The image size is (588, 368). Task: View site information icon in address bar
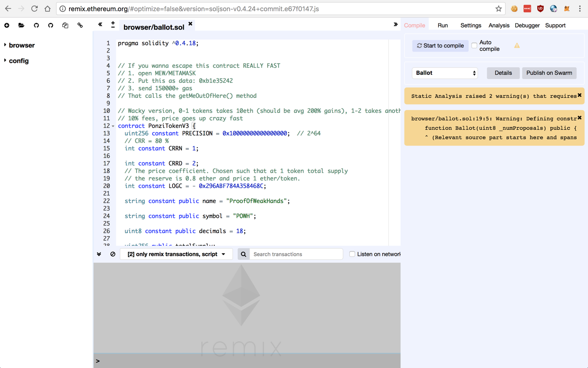(62, 8)
